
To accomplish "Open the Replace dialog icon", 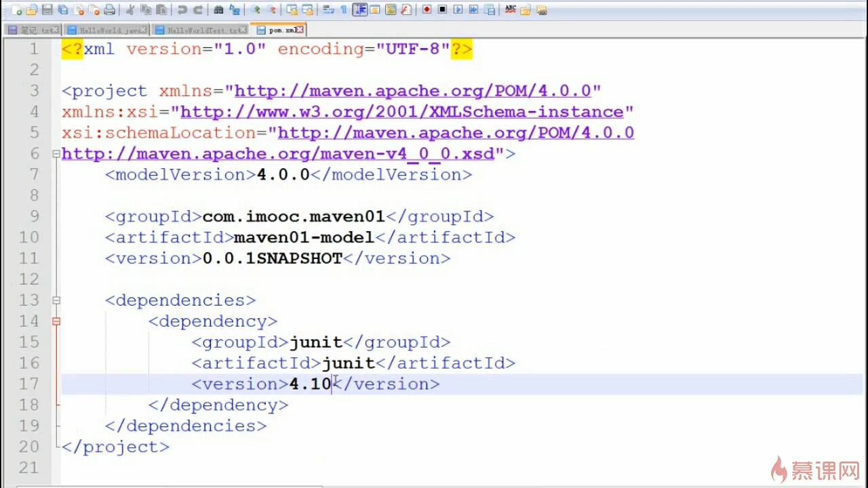I will pos(235,9).
